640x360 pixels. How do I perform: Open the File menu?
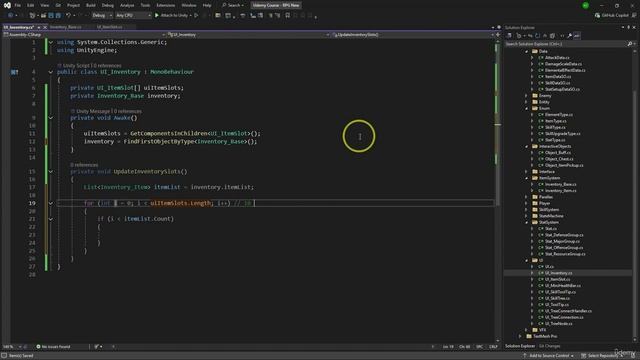(x=18, y=5)
